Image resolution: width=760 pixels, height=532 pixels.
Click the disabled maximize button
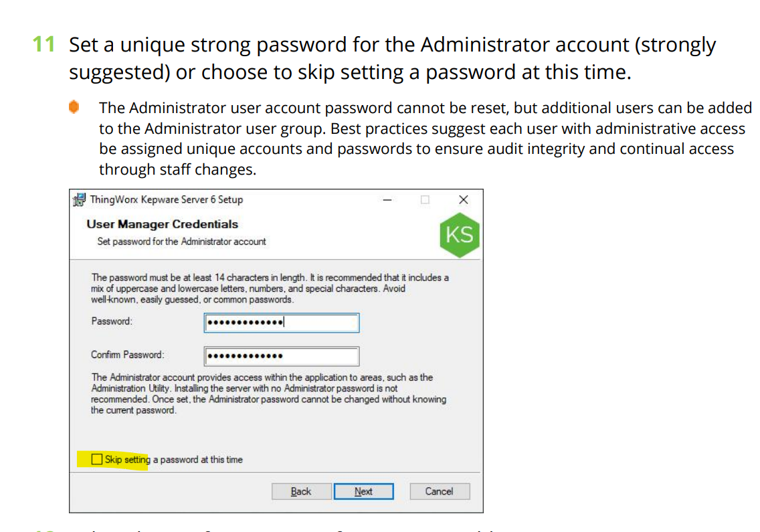425,199
